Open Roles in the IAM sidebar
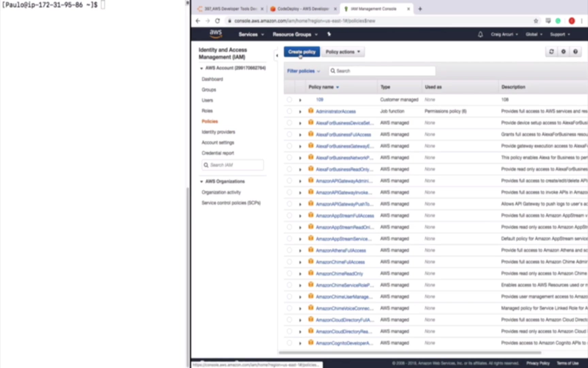The height and width of the screenshot is (368, 588). pos(207,111)
